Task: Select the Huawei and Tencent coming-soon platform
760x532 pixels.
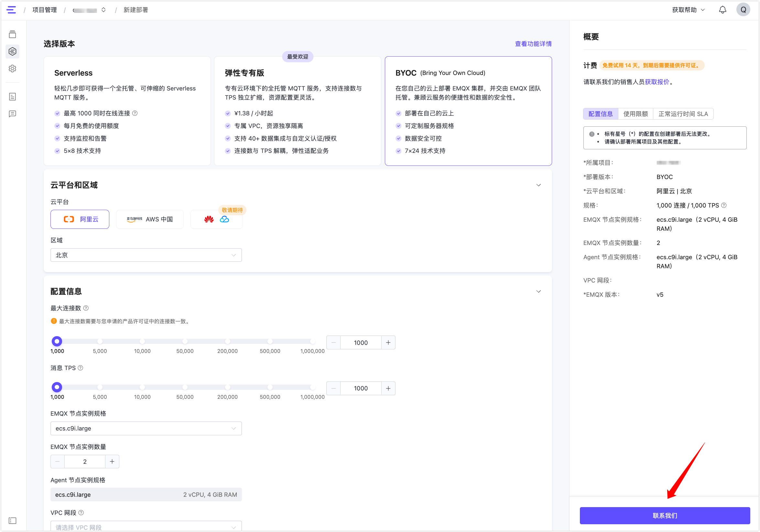Action: tap(217, 219)
